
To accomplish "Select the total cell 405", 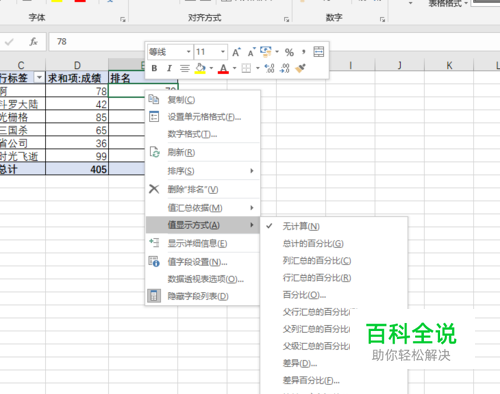I will pyautogui.click(x=77, y=169).
